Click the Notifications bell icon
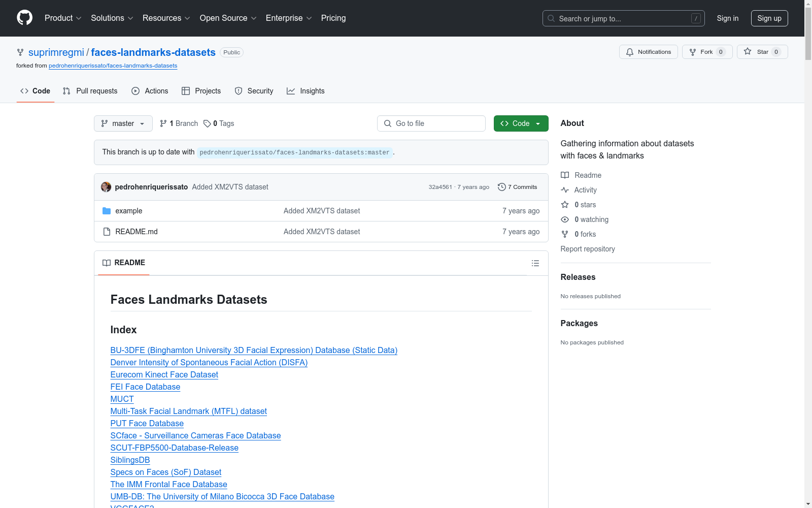The image size is (812, 508). tap(630, 52)
